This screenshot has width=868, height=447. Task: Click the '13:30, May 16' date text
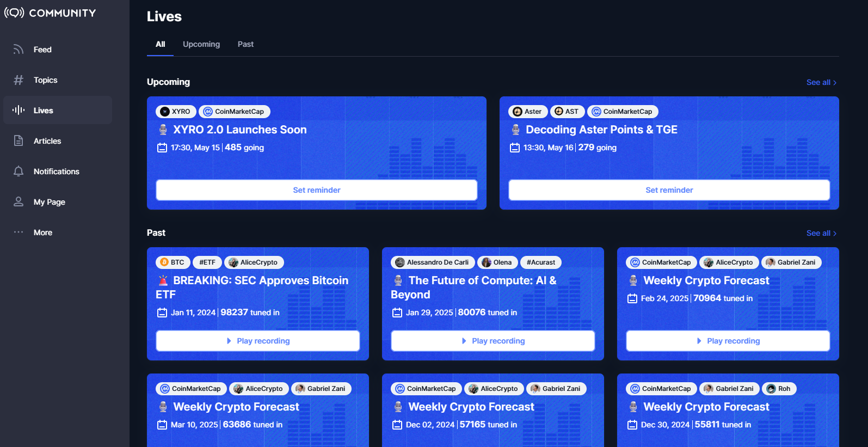click(549, 148)
